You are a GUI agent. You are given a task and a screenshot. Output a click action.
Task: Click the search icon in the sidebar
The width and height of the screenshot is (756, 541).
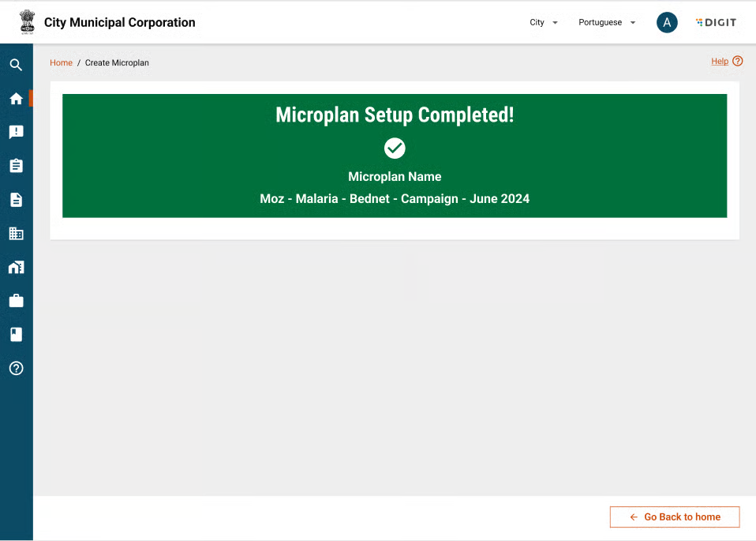(16, 65)
